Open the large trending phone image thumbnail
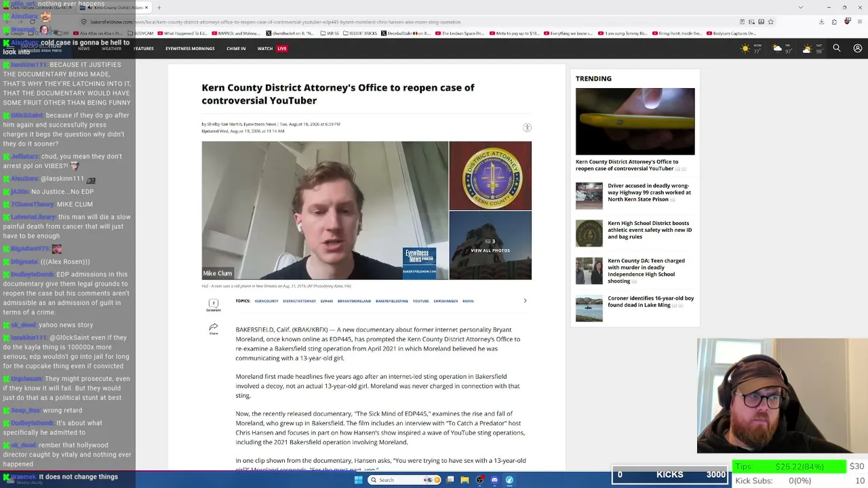868x488 pixels. click(635, 121)
